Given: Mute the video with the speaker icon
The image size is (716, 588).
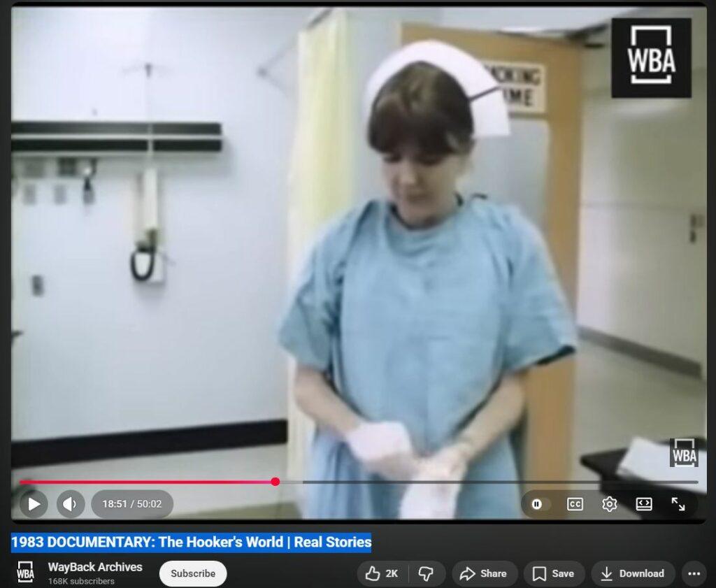Looking at the screenshot, I should (x=70, y=503).
